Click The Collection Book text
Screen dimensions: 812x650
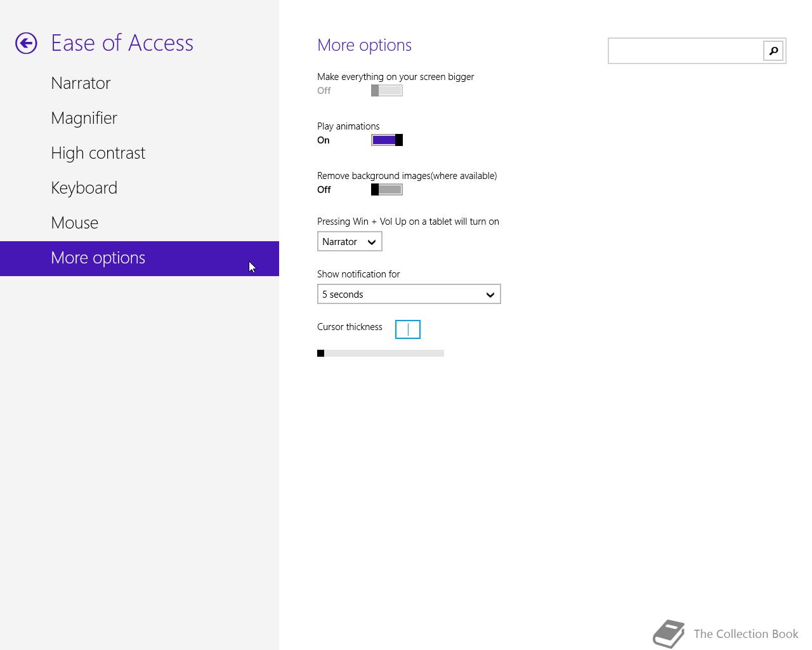click(x=745, y=634)
